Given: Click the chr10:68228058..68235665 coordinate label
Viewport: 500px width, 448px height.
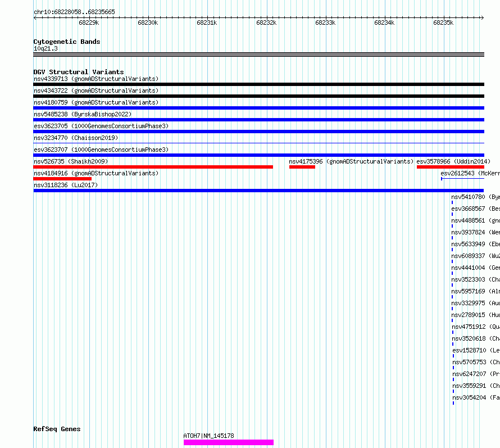Looking at the screenshot, I should 74,12.
